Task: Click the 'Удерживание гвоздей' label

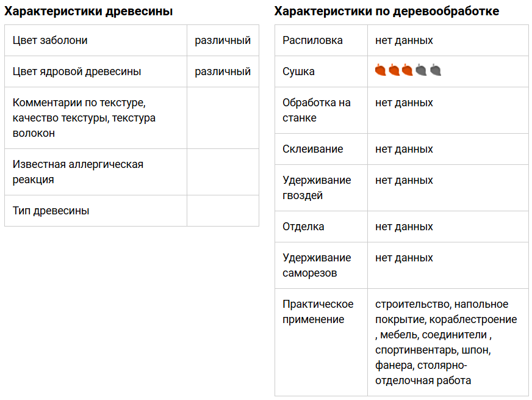Action: 317,187
